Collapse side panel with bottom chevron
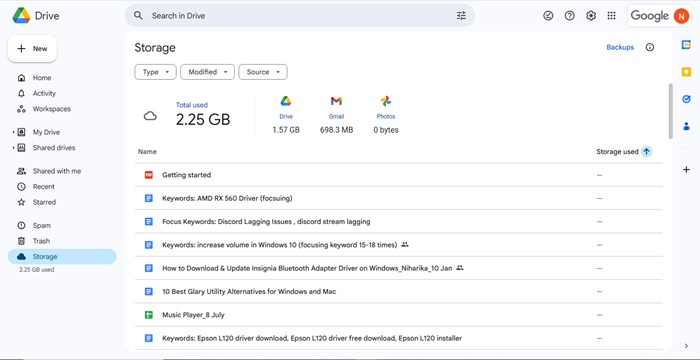Viewport: 700px width, 360px height. tap(686, 346)
